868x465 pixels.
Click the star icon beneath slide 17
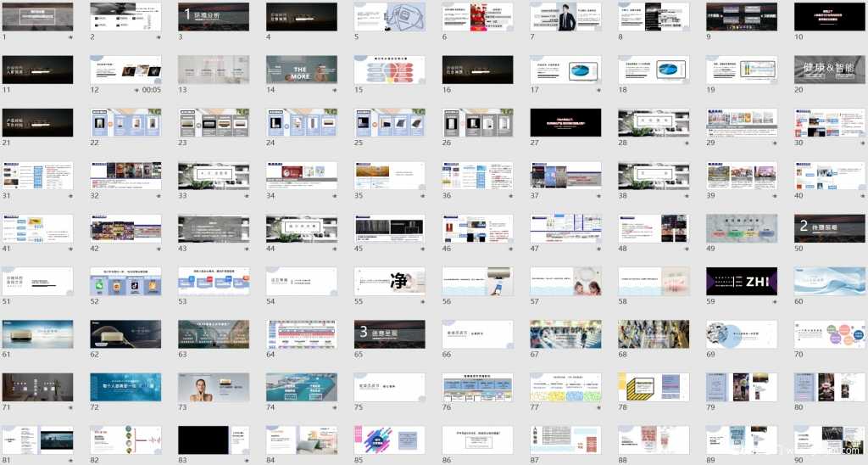pos(598,90)
